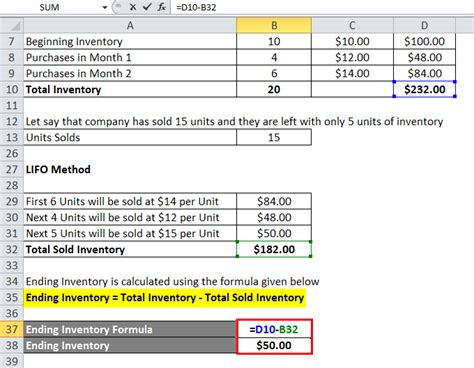Select column C header
Image resolution: width=474 pixels, height=368 pixels.
pos(352,25)
